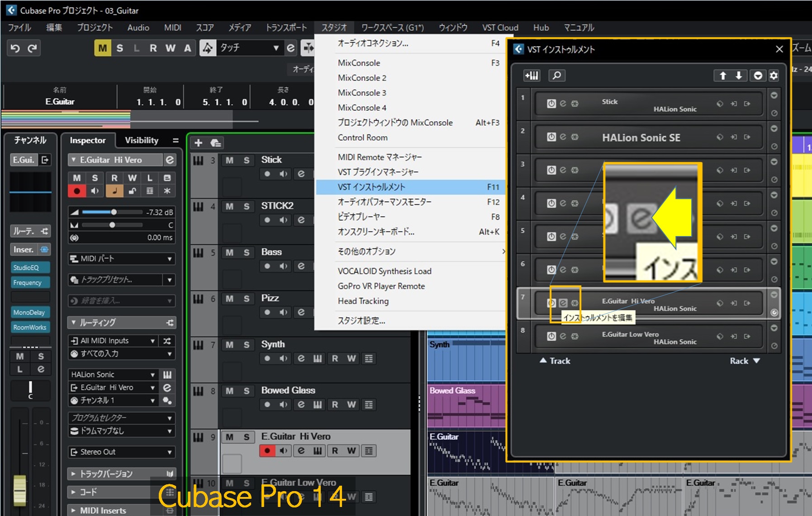Edit channel settings for the Stick track

click(301, 174)
